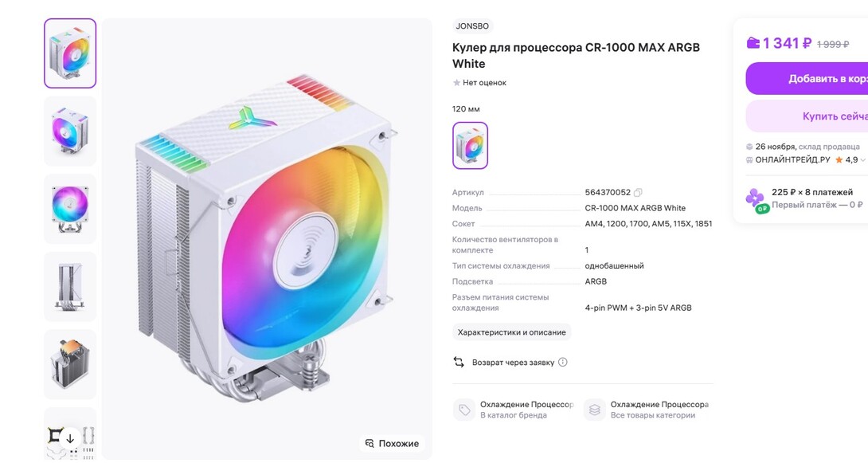Expand the ОНЛАЙНТРЕЙД.РУ seller rating chevron
Image resolution: width=868 pixels, height=463 pixels.
click(863, 160)
